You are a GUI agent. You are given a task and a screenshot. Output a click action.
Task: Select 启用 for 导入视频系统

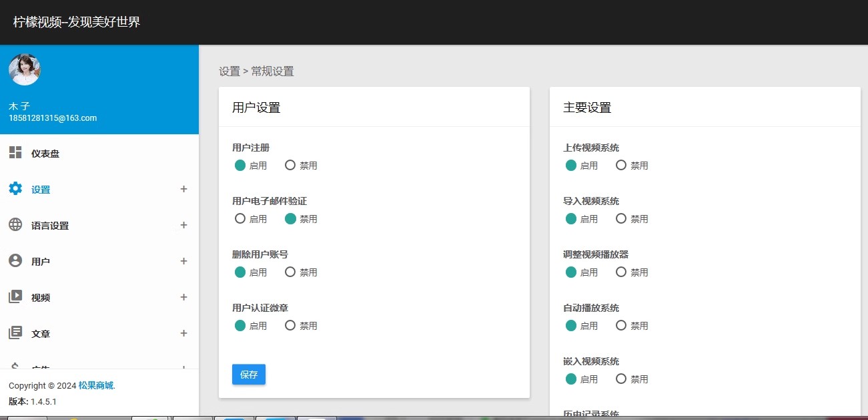click(x=571, y=218)
